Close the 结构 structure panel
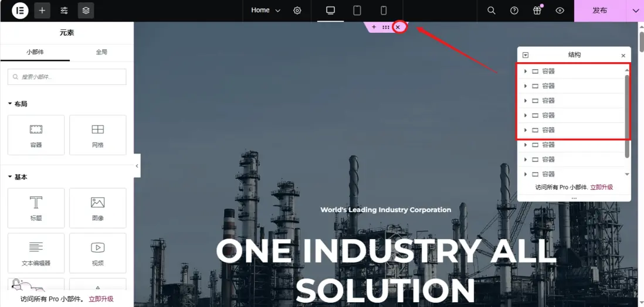The height and width of the screenshot is (307, 644). pos(623,56)
